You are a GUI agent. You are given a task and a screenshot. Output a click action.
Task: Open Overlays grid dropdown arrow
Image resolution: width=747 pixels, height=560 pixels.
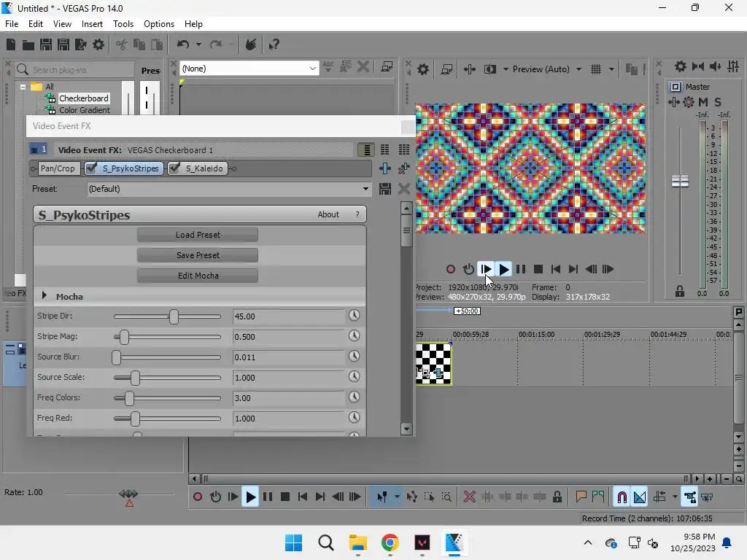(x=611, y=69)
